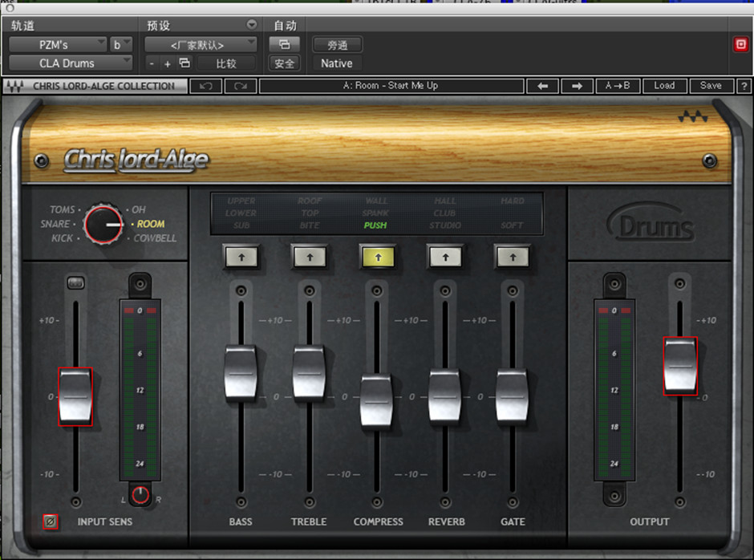Screen dimensions: 754x560
Task: Toggle the Bass mode arrow button
Action: click(241, 257)
